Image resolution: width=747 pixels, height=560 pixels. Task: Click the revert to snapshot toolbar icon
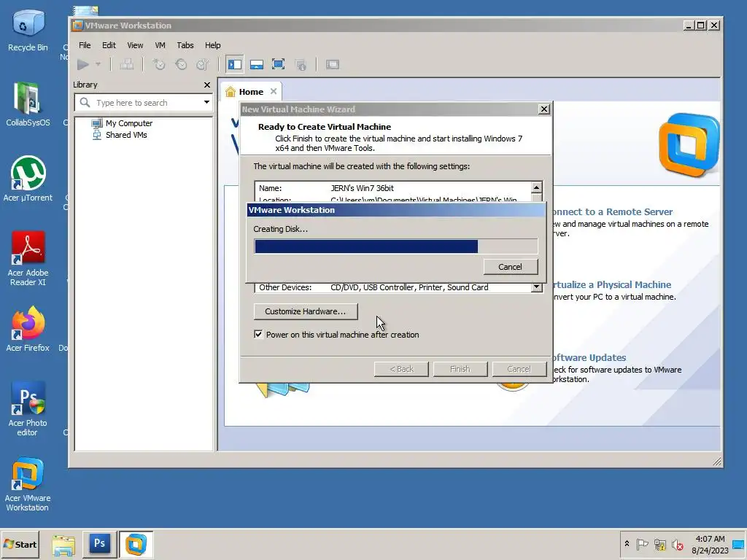coord(181,64)
